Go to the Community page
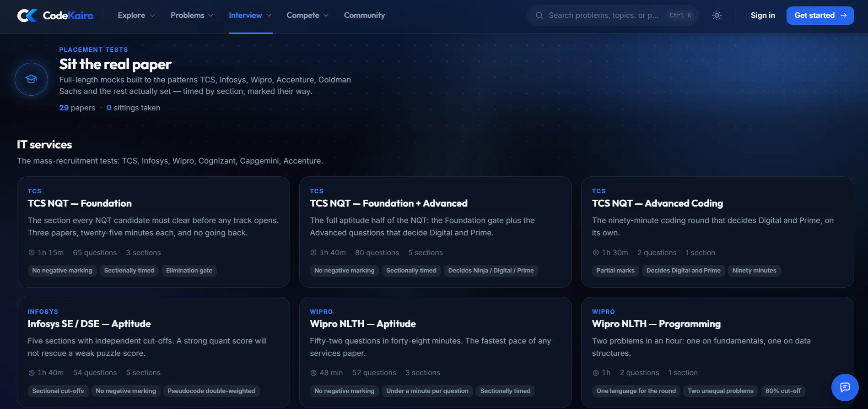 [364, 16]
